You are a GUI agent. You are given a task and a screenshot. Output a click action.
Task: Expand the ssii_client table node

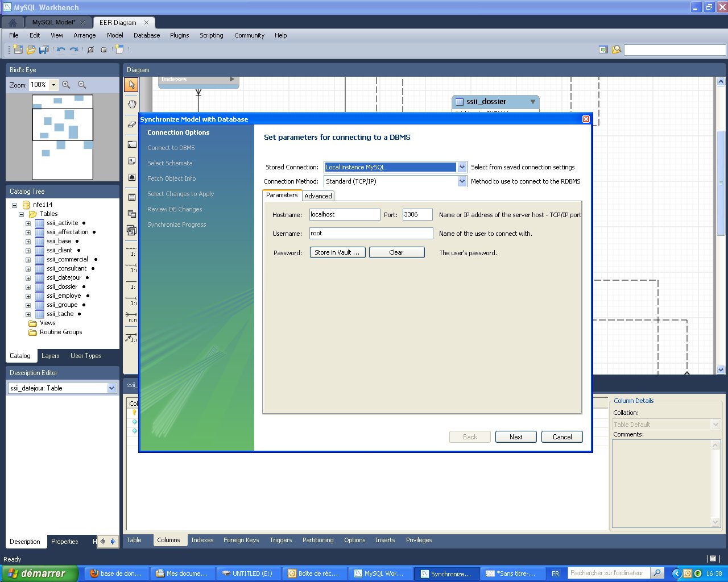click(28, 251)
